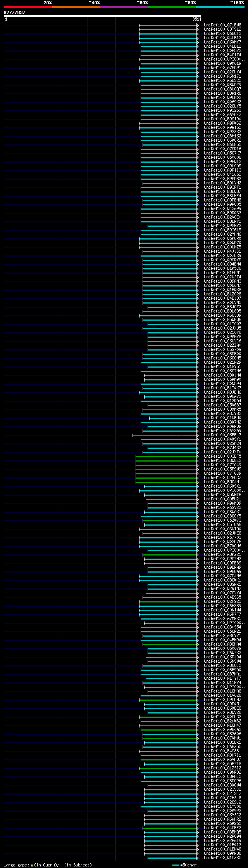Select the UniRef100_Q5NNT6 label
Viewport: 248px width, 868px height.
click(x=222, y=495)
